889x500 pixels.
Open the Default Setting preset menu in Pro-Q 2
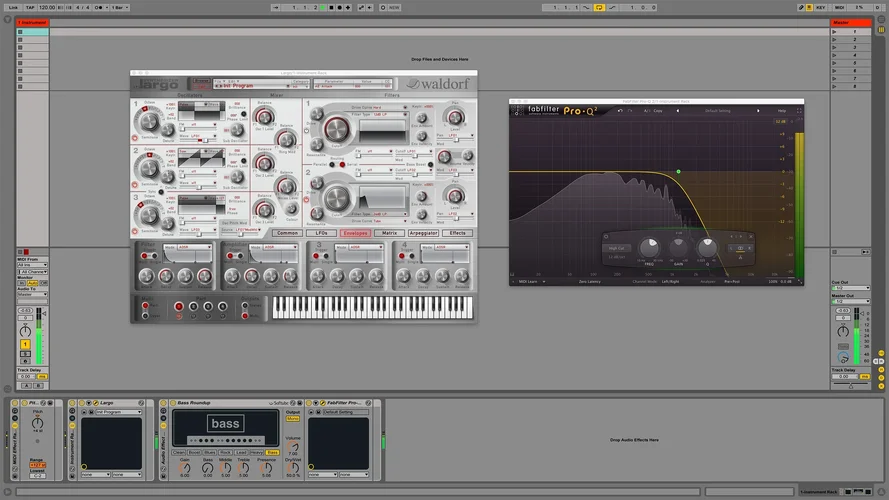(x=718, y=111)
